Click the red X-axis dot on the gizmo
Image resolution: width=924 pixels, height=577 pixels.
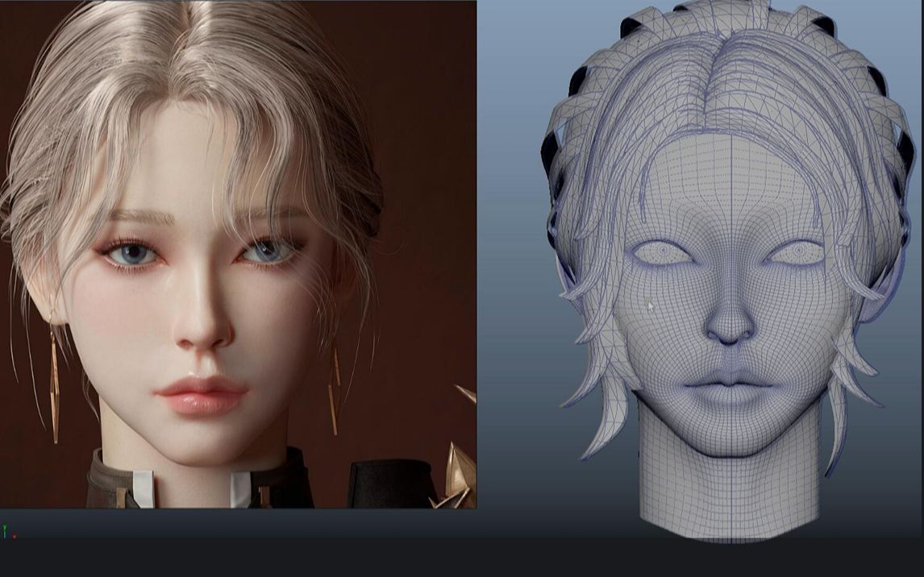pos(15,536)
